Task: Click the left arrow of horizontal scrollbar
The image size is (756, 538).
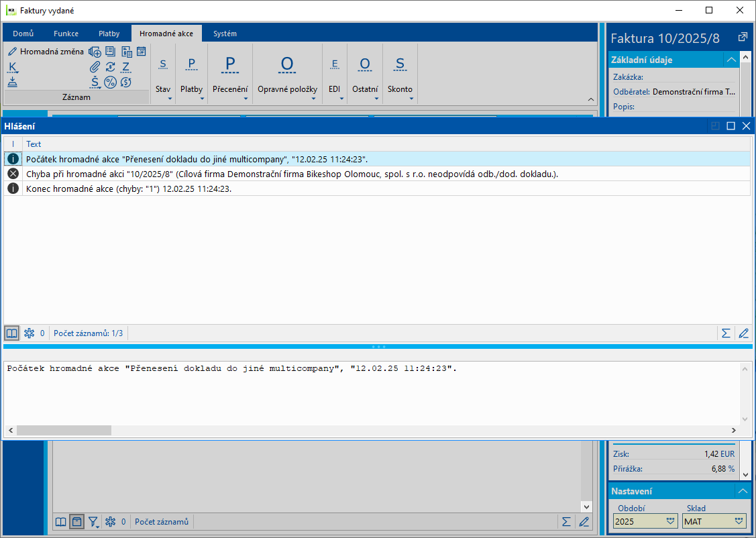Action: (x=9, y=430)
